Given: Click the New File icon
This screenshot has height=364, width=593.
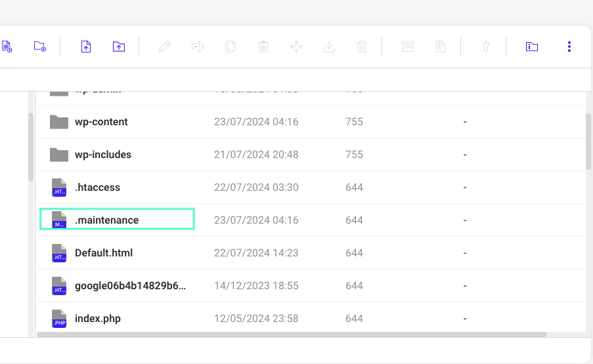Looking at the screenshot, I should 7,47.
